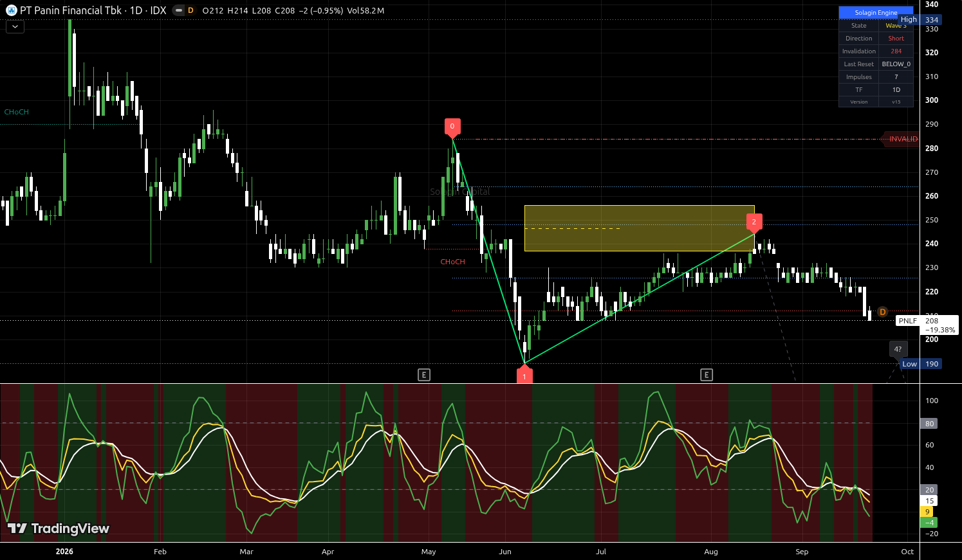Click the flat minus market status pill icon

point(178,10)
